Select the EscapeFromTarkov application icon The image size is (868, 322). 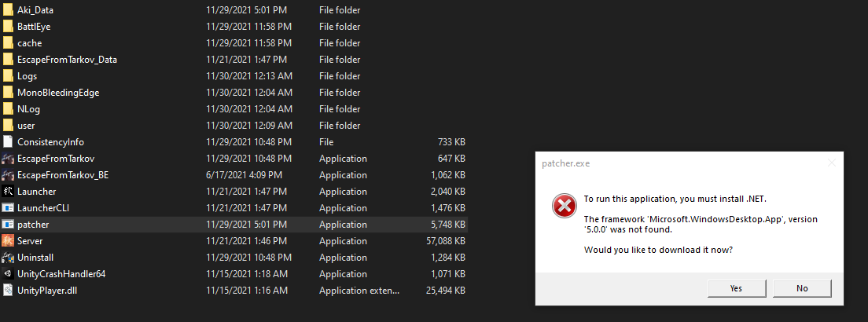(8, 159)
